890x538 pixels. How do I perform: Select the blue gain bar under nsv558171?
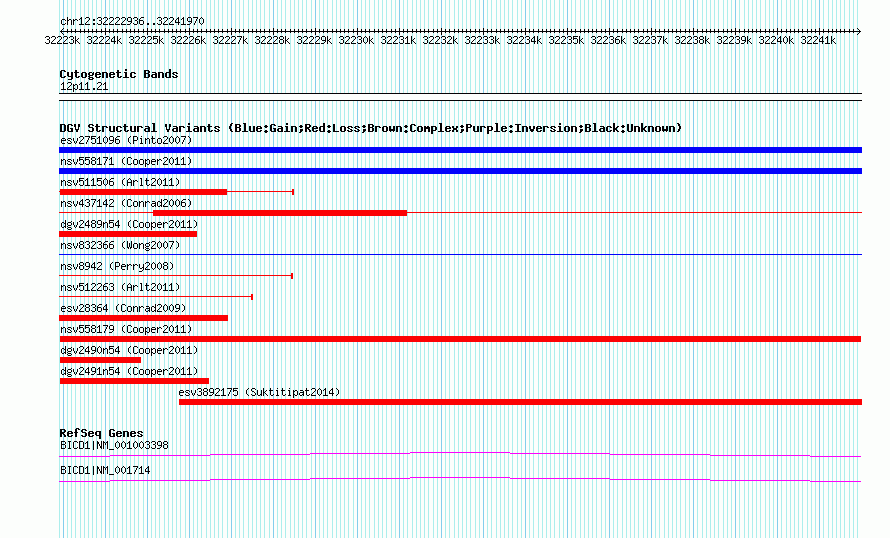coord(460,171)
